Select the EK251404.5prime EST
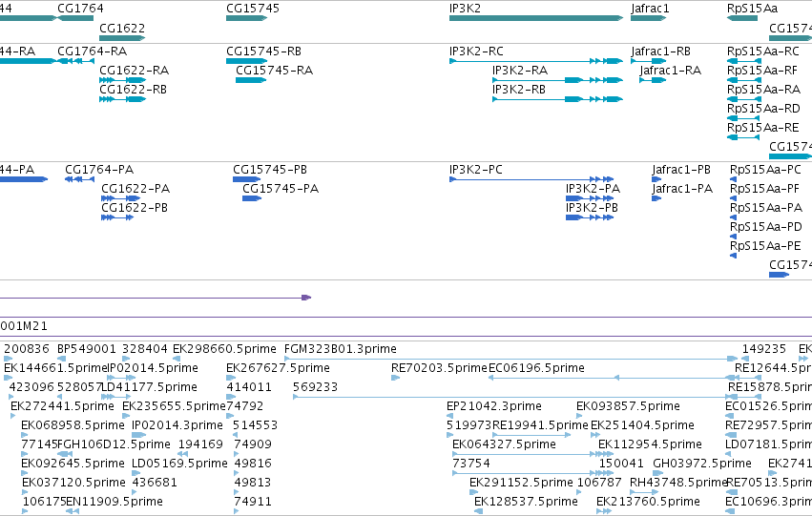Screen dimensions: 812x516 (595, 435)
